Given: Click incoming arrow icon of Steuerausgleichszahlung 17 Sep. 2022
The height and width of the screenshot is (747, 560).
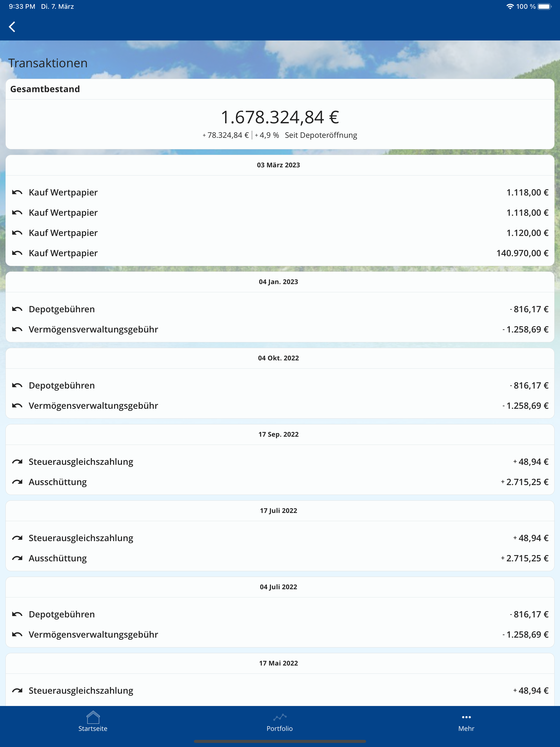Looking at the screenshot, I should 17,462.
